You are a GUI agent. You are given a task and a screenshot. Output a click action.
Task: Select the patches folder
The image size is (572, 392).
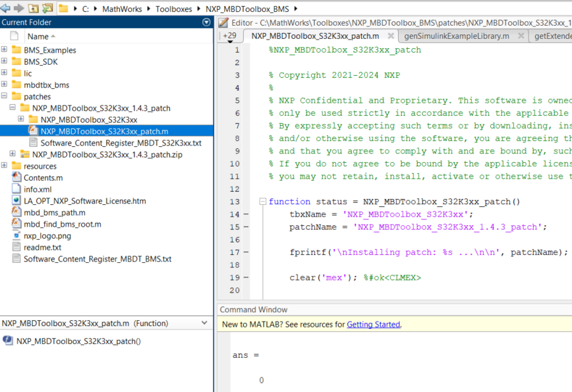click(37, 97)
